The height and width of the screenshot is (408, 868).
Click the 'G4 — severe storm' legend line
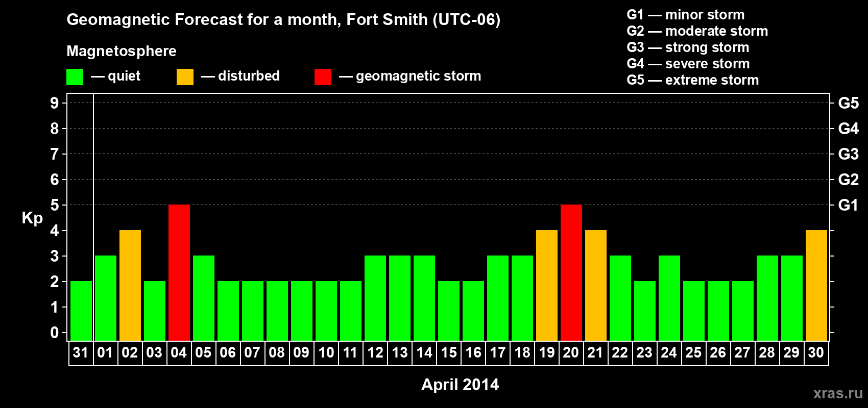click(688, 64)
